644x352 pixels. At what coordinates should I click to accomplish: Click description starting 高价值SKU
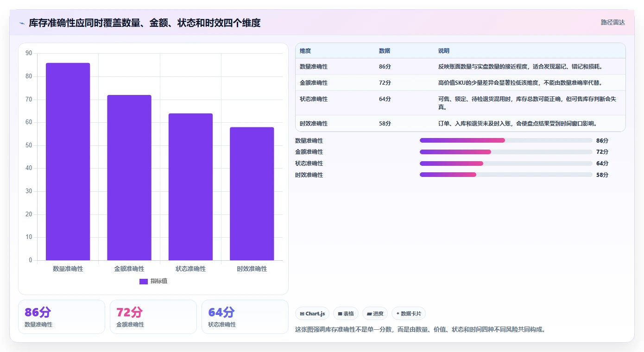[520, 83]
